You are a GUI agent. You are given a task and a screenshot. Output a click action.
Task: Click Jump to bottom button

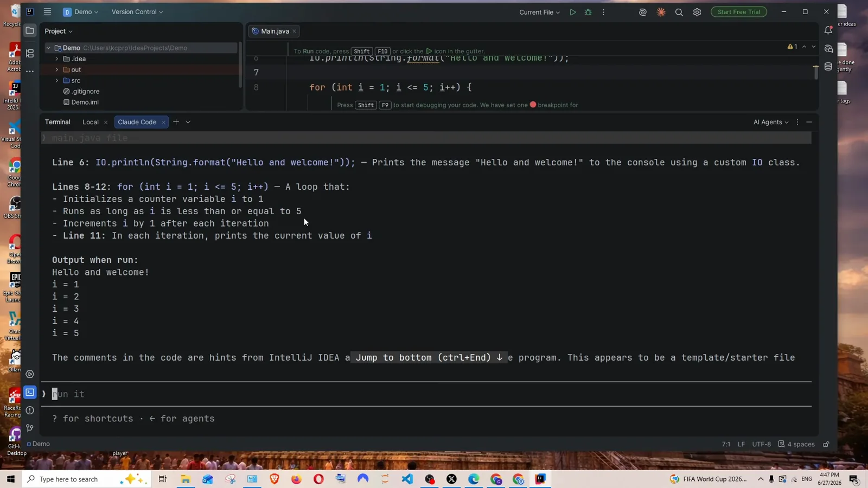click(429, 357)
